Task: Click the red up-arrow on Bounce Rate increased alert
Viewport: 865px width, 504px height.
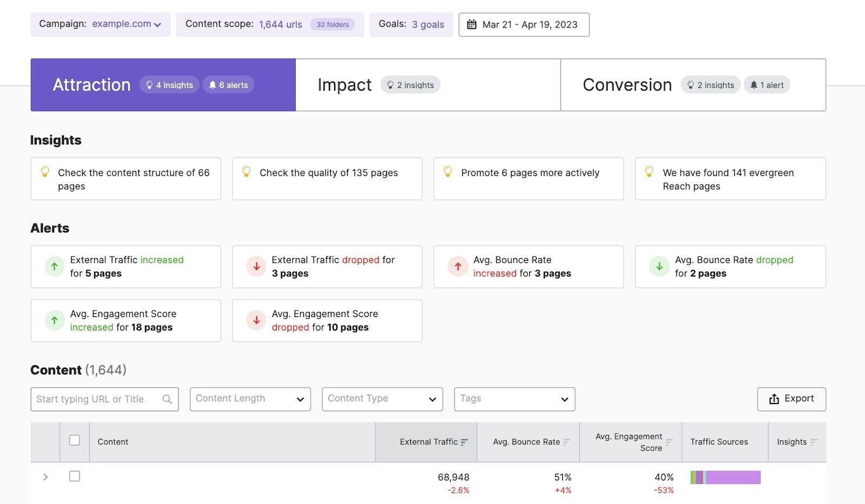Action: coord(457,266)
